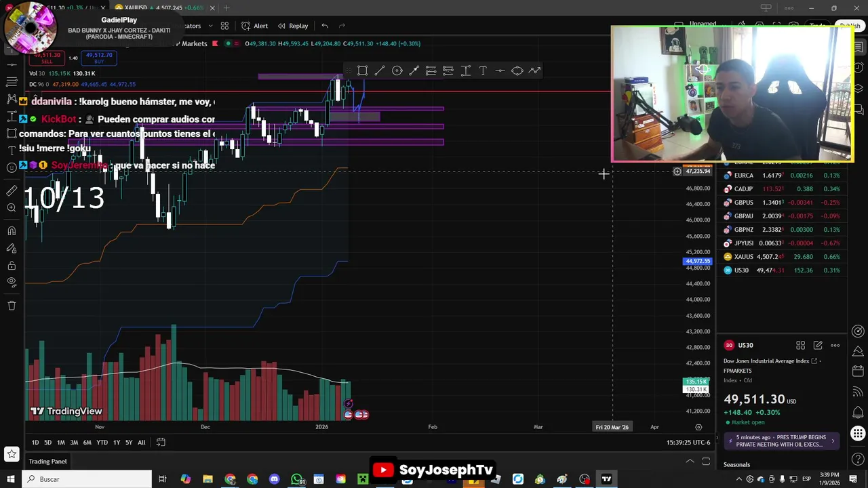Select CADJP row in watchlist

782,189
